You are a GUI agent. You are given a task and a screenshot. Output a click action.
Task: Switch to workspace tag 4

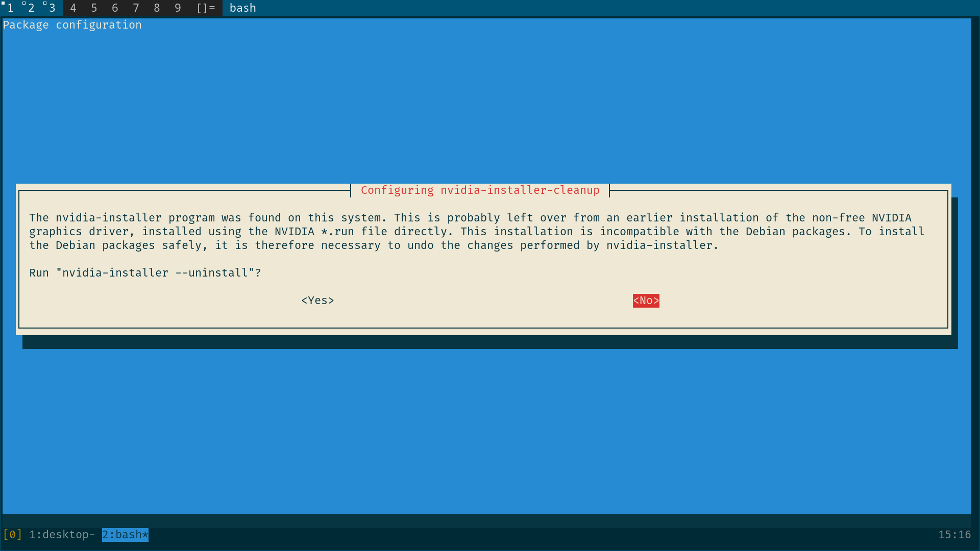73,8
